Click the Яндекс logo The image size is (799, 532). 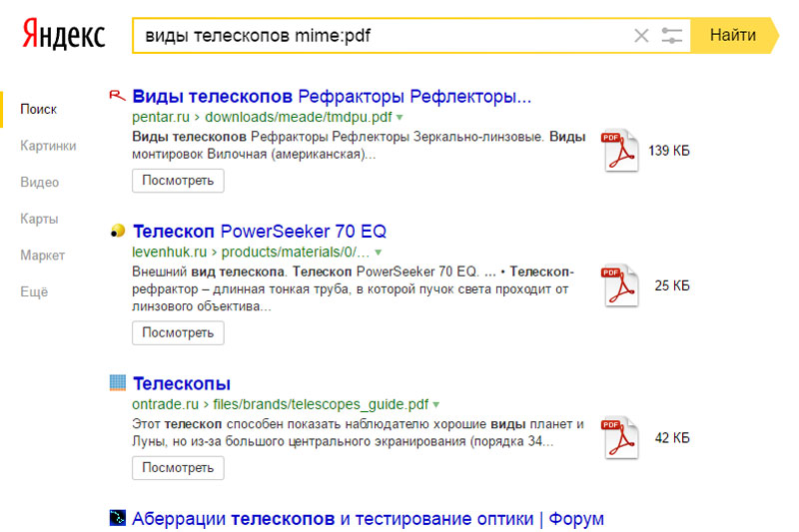click(x=64, y=34)
